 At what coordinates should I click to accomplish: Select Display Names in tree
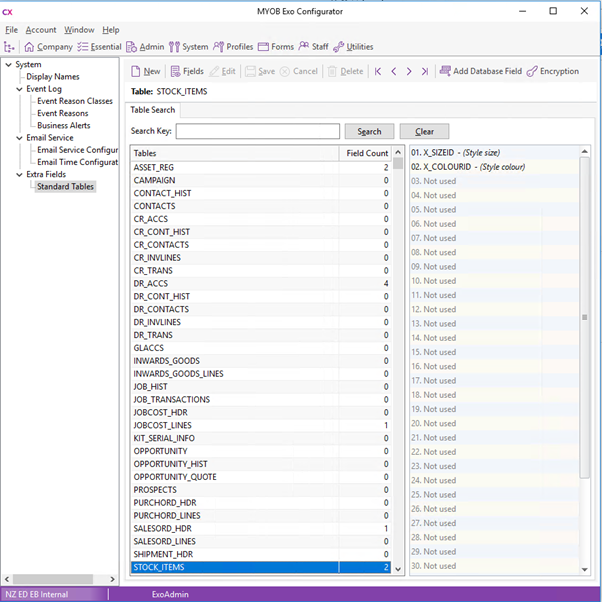(x=53, y=77)
